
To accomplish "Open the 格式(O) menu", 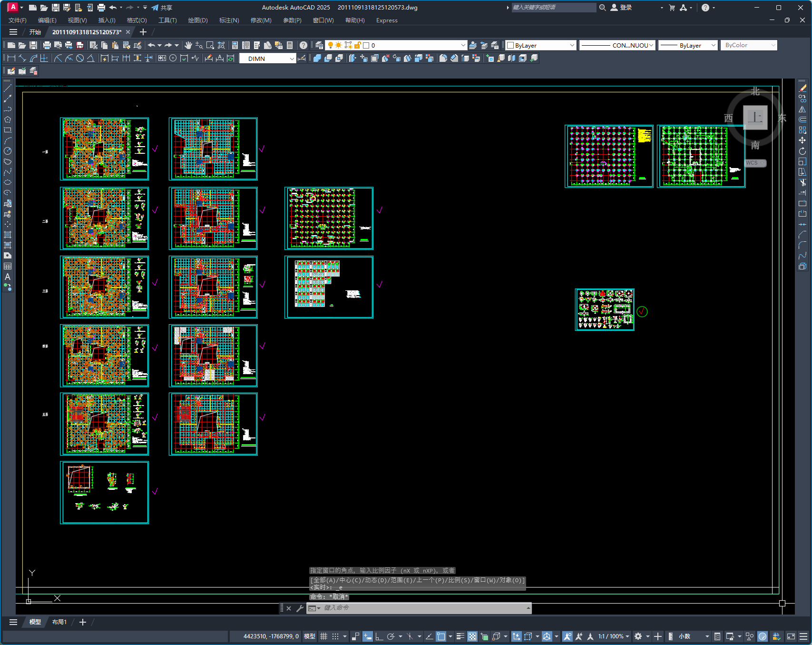I will [x=137, y=20].
